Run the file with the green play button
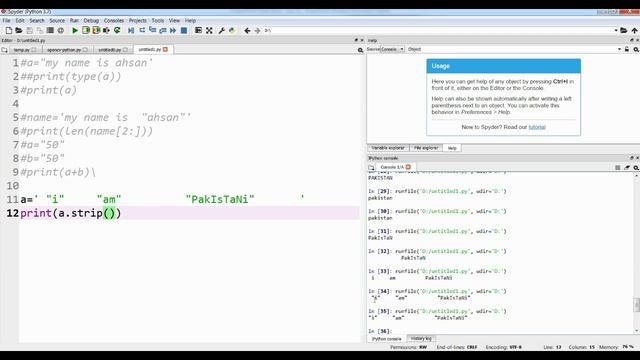Screen dimensions: 640x360 [x=75, y=30]
